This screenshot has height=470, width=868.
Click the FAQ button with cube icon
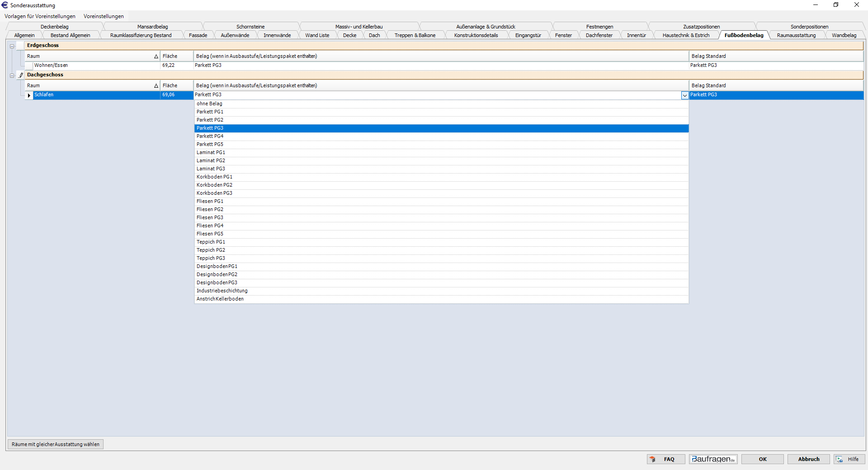click(x=665, y=459)
